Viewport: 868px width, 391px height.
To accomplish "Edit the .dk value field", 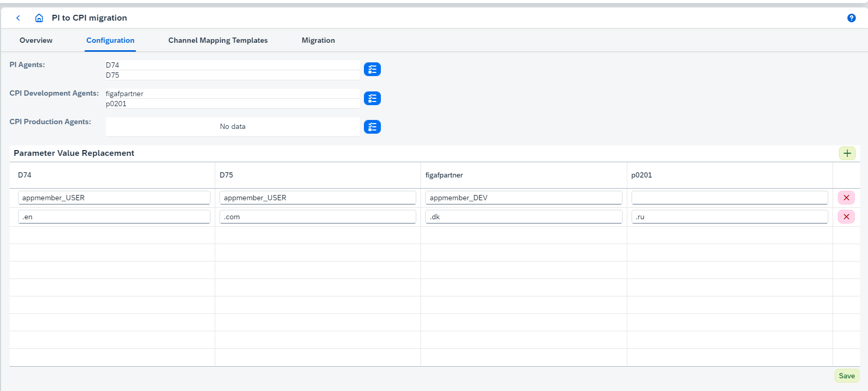I will tap(524, 217).
